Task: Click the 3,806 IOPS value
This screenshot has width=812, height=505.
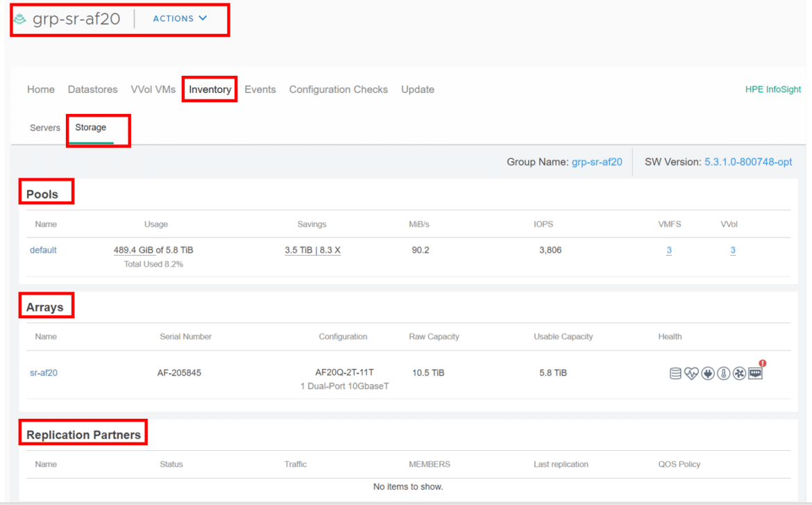Action: point(550,250)
